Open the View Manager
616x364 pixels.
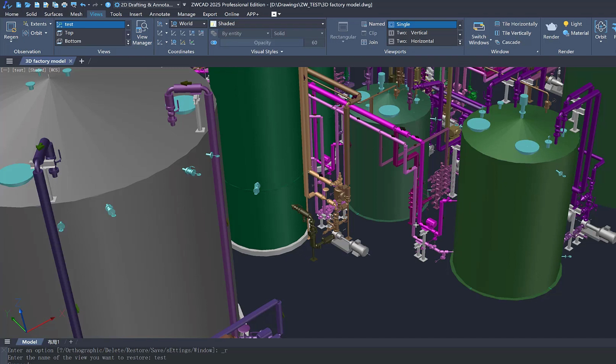pos(142,33)
